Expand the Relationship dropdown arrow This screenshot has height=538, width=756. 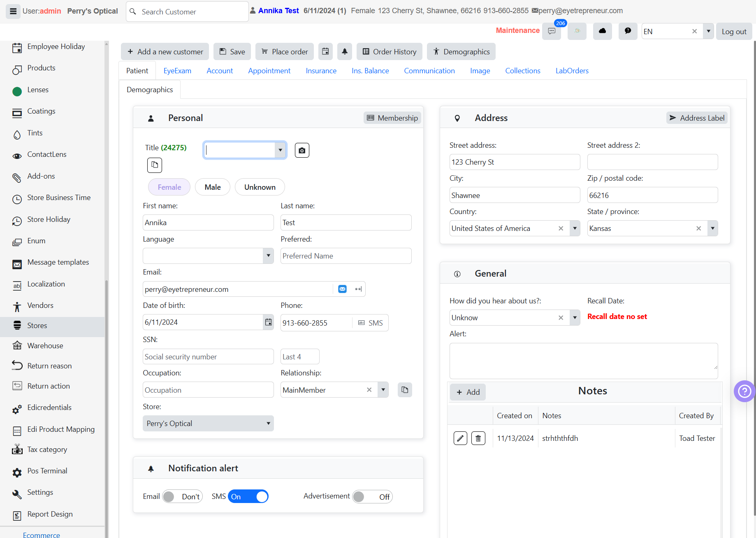coord(383,390)
